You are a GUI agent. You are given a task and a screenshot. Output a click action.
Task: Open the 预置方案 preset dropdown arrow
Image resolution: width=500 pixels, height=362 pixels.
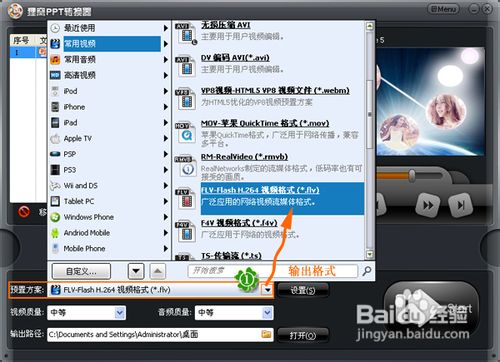click(267, 290)
